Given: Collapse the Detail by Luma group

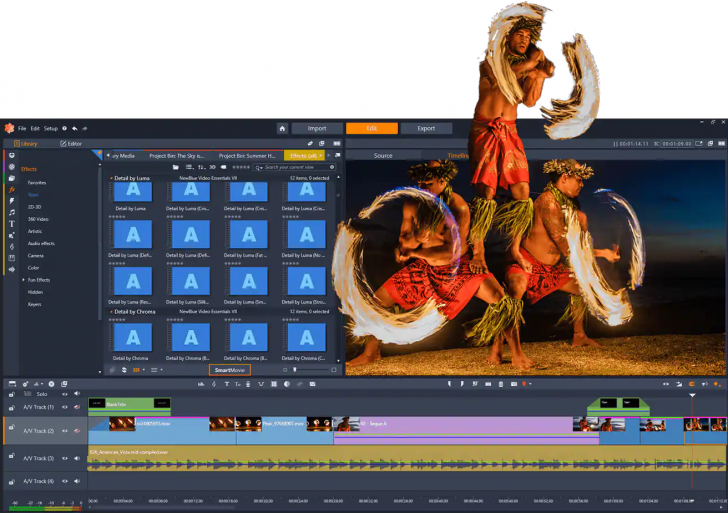Looking at the screenshot, I should coord(111,178).
